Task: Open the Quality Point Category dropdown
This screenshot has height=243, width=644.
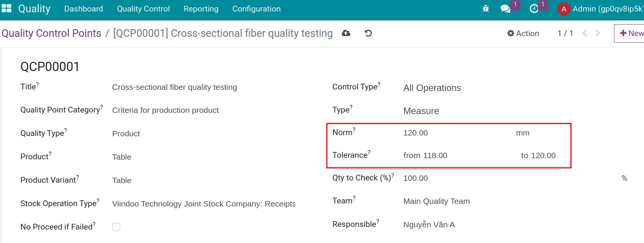Action: [x=166, y=110]
